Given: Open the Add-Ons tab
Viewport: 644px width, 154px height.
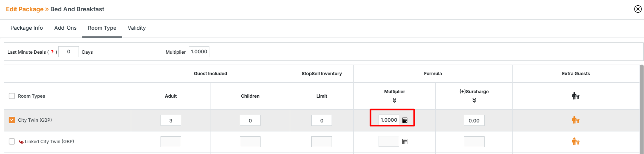Looking at the screenshot, I should [65, 28].
